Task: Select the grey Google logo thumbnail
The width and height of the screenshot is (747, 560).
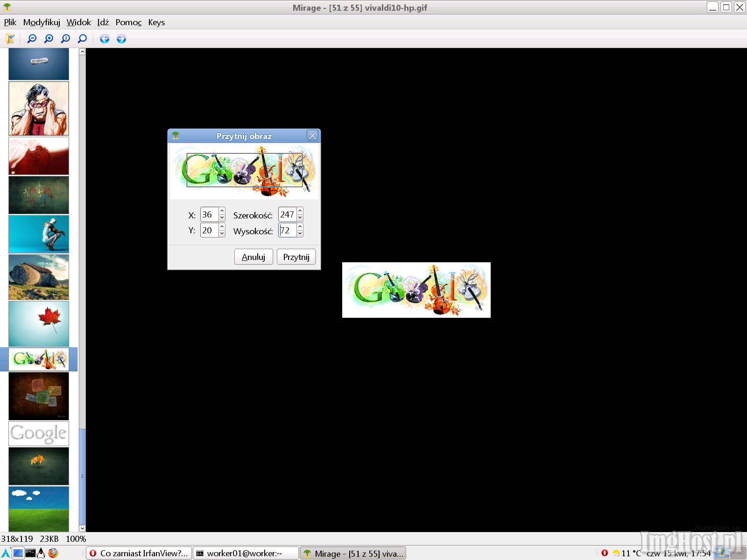Action: point(39,434)
